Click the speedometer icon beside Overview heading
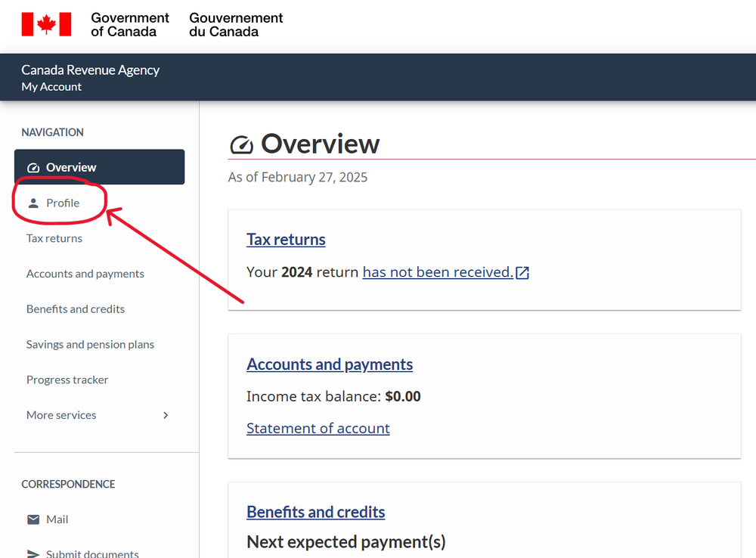The width and height of the screenshot is (756, 558). [x=242, y=144]
